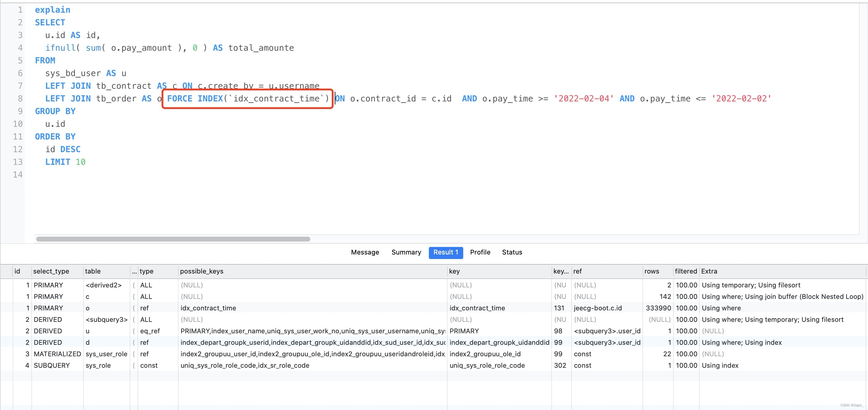This screenshot has width=868, height=410.
Task: Click 'sys_bd_user' in the FROM clause
Action: [x=73, y=73]
